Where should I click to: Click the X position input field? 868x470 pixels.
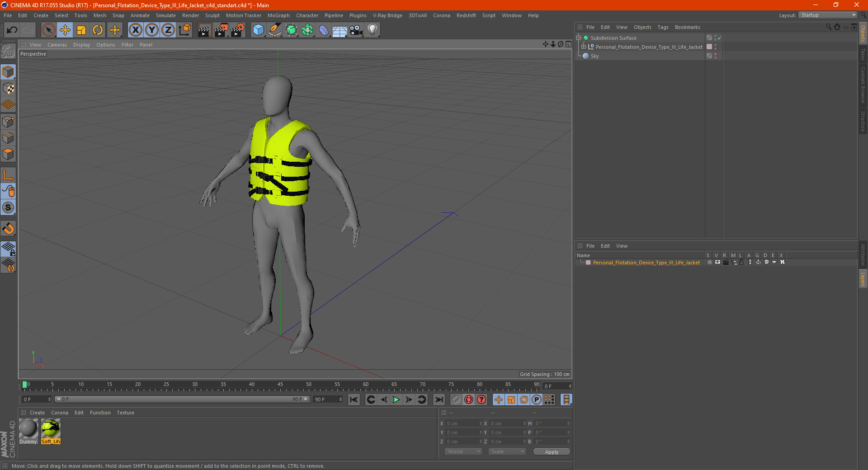464,423
